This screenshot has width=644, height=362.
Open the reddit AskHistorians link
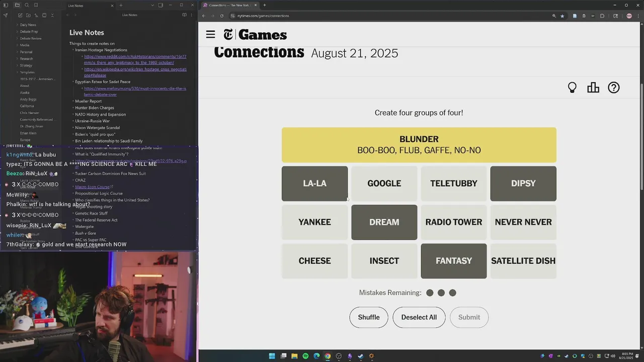tap(135, 59)
